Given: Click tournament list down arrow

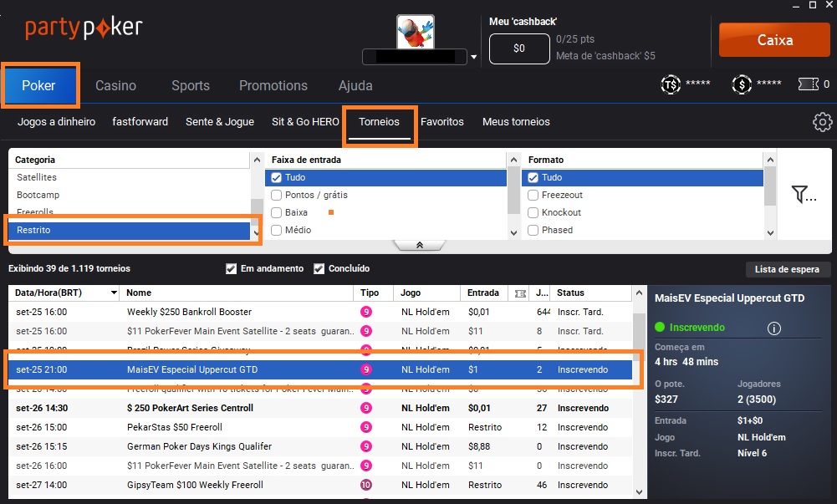Looking at the screenshot, I should click(x=639, y=492).
